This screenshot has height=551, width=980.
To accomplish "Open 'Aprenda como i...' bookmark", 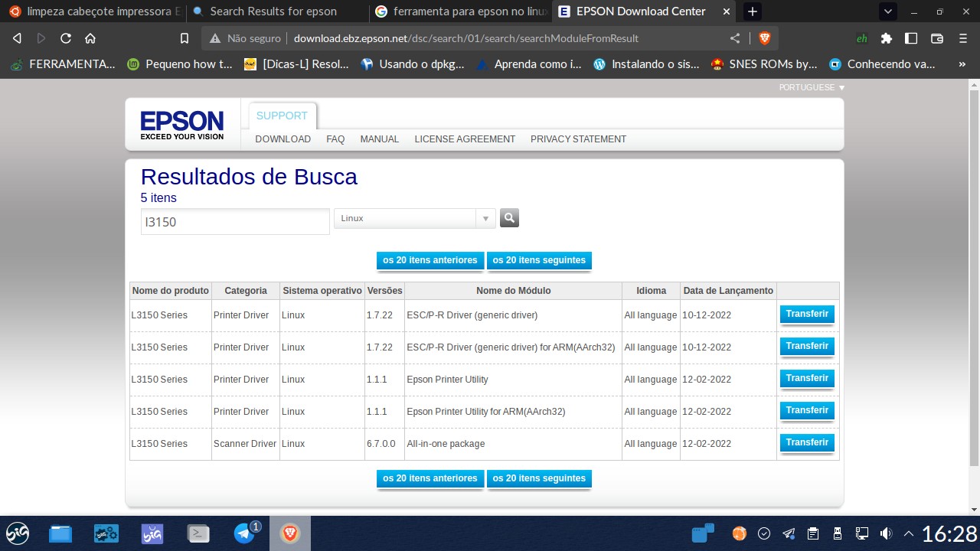I will 529,64.
